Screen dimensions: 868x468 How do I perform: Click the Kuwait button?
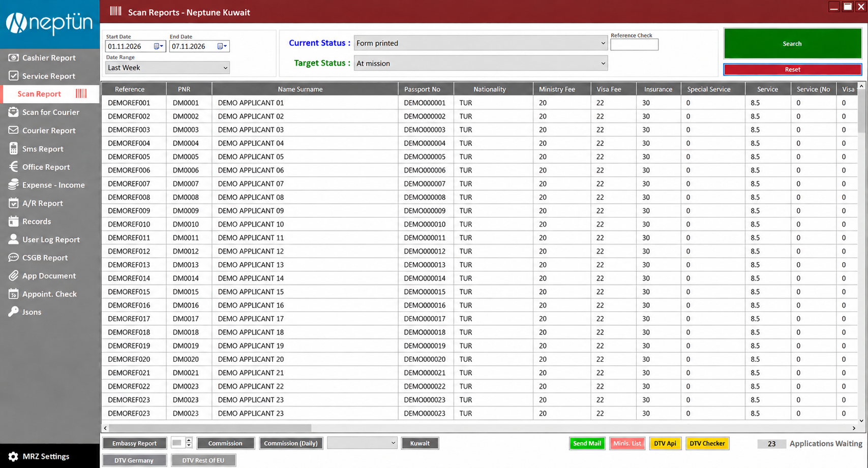click(420, 443)
